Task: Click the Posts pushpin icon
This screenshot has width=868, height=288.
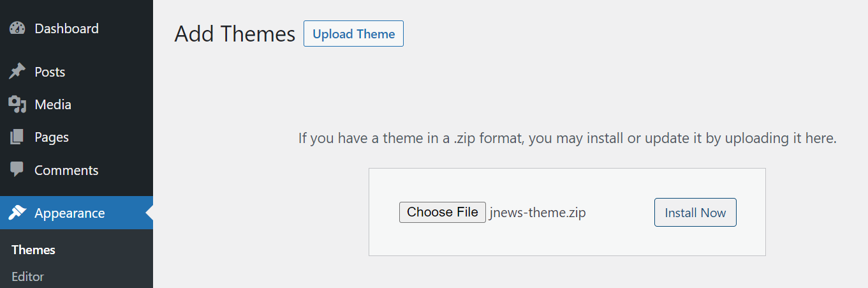Action: point(17,72)
